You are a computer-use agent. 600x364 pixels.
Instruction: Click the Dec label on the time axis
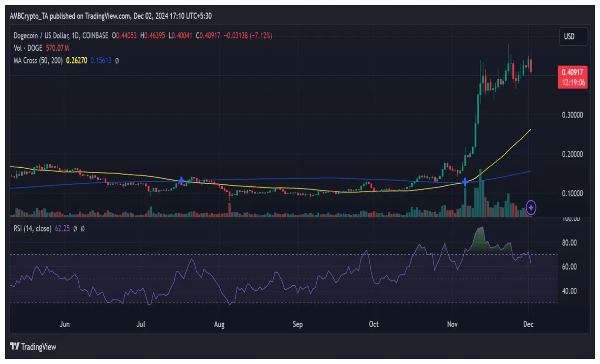coord(529,325)
